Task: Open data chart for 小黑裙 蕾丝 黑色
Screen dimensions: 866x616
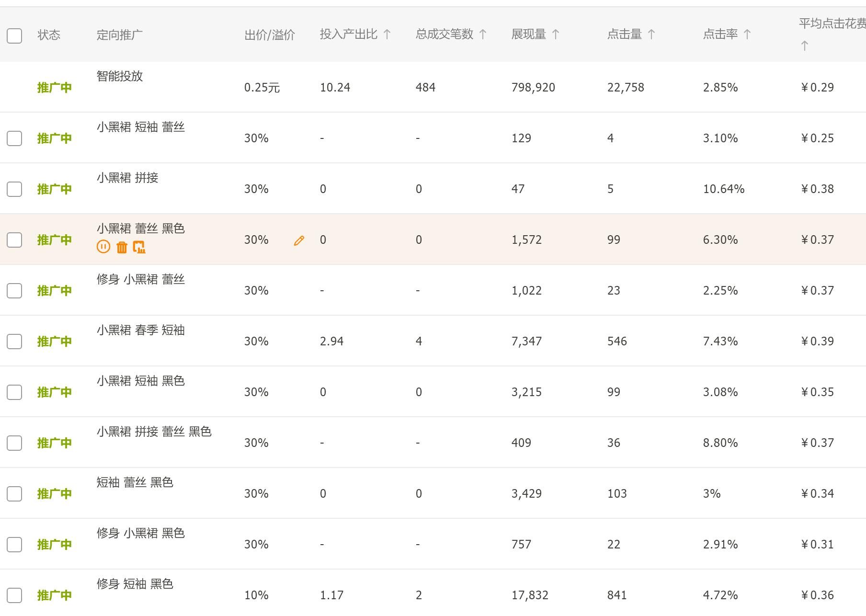Action: tap(139, 247)
